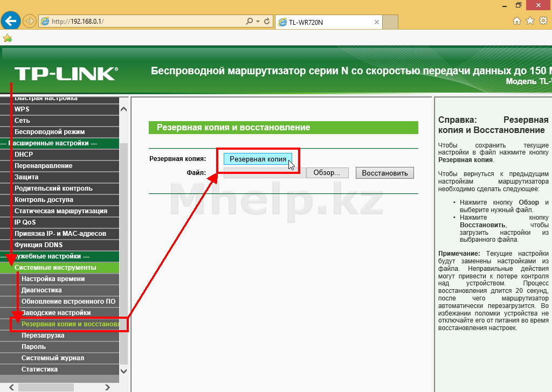The height and width of the screenshot is (392, 552).
Task: Open the Защита menu item
Action: click(59, 177)
